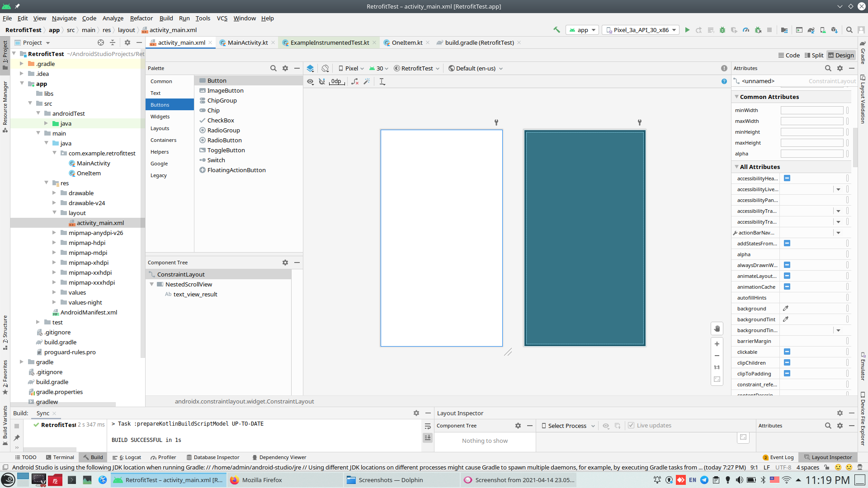
Task: Open the Refactor menu
Action: pos(141,18)
